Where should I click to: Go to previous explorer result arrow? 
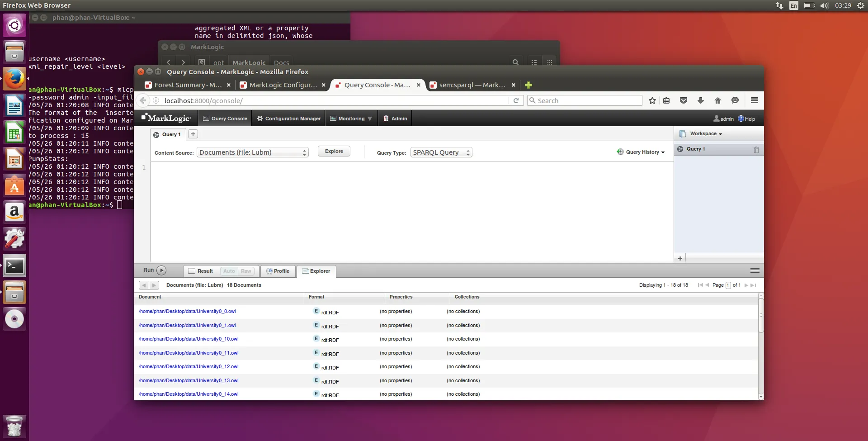click(x=144, y=285)
